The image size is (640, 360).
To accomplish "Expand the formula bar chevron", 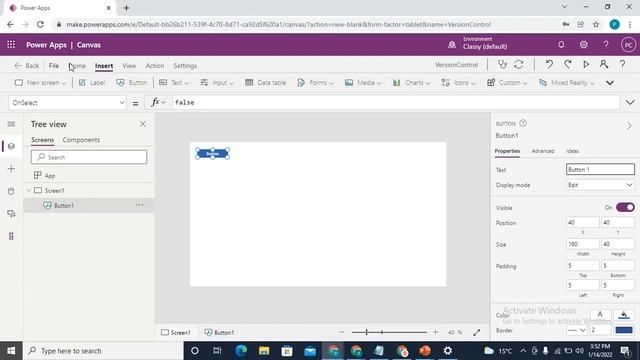I will (630, 102).
